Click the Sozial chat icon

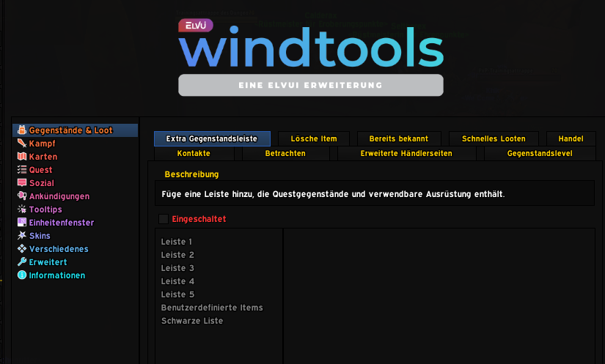(x=22, y=183)
